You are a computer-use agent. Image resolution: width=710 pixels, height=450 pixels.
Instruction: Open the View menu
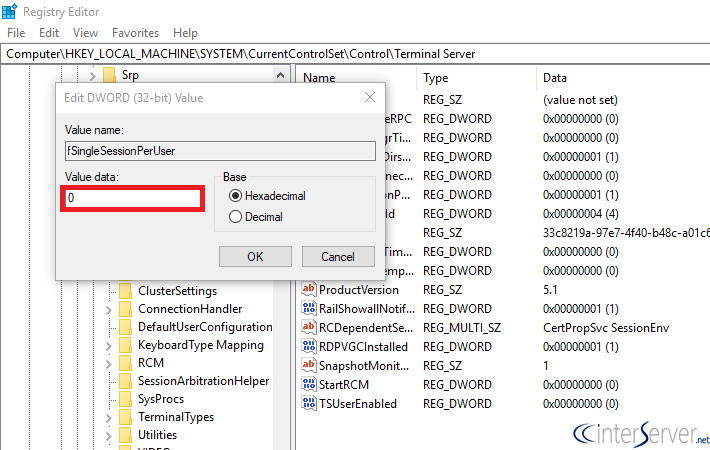click(85, 33)
